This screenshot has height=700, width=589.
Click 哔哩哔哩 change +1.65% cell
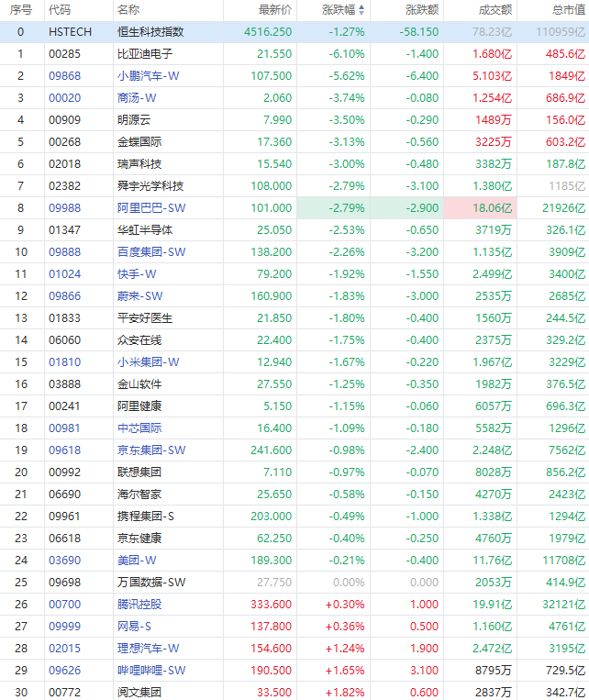[x=345, y=671]
